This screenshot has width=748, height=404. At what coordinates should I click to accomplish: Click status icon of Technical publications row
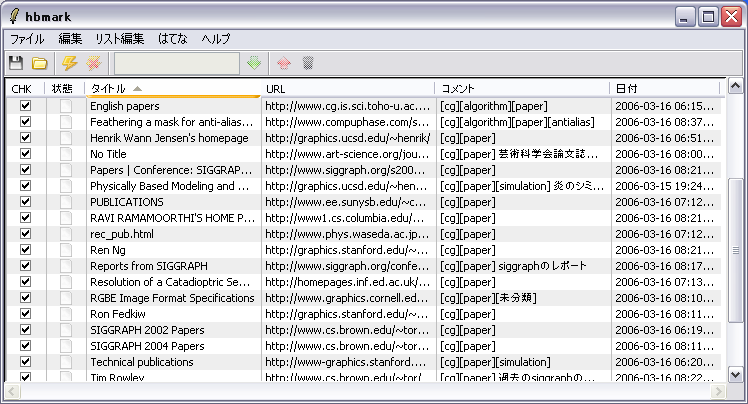(66, 362)
